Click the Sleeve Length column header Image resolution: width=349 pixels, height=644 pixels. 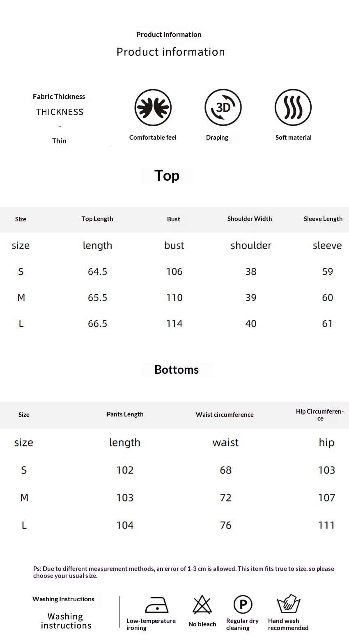[x=323, y=219]
